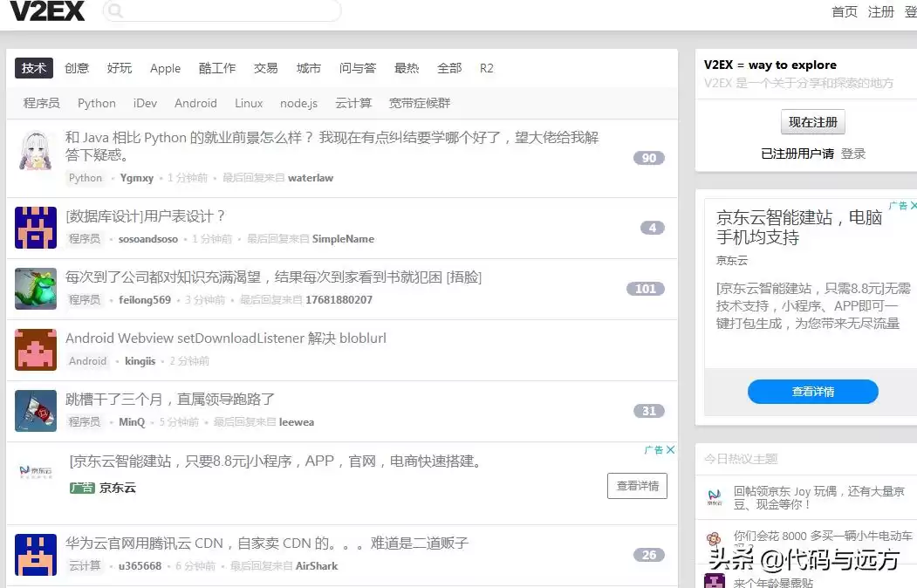The height and width of the screenshot is (588, 917).
Task: Click the avatar beside the 华为云 CDN topic
Action: pyautogui.click(x=35, y=554)
